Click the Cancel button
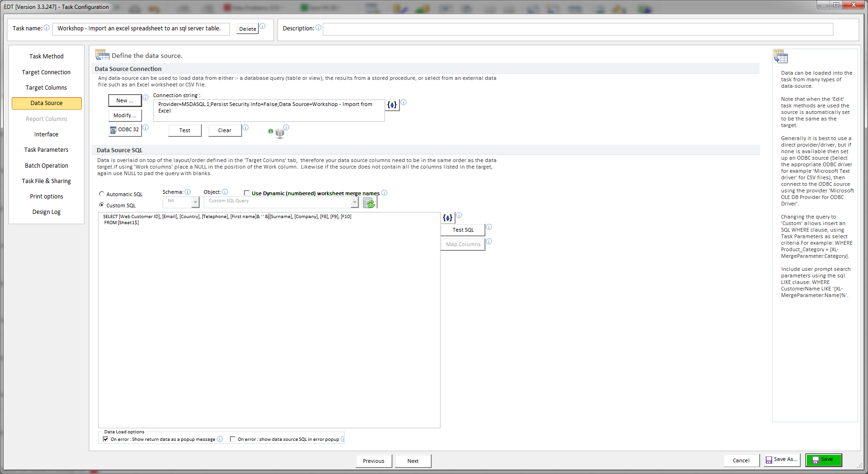 [x=741, y=460]
